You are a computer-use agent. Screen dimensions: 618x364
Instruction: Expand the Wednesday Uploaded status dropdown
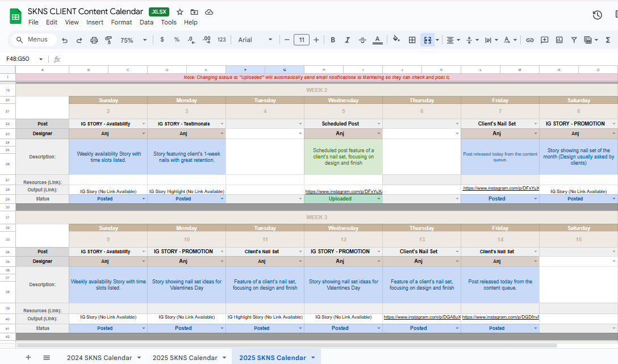379,199
